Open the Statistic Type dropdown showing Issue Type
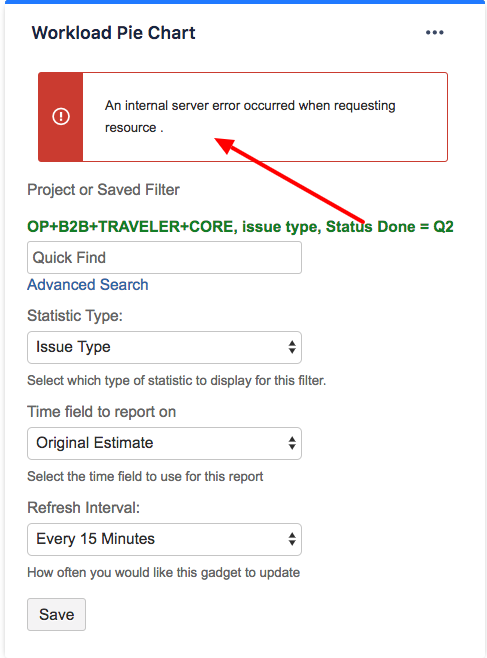487x658 pixels. pyautogui.click(x=164, y=347)
